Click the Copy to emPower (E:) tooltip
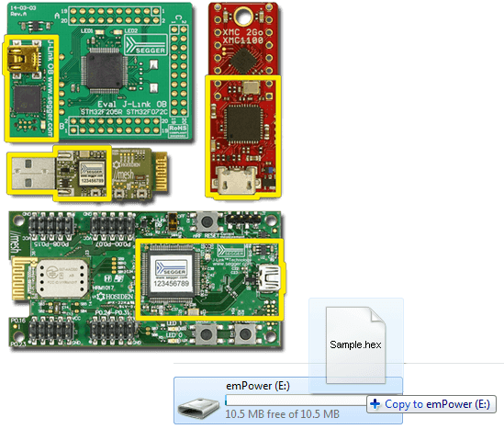 (x=431, y=404)
